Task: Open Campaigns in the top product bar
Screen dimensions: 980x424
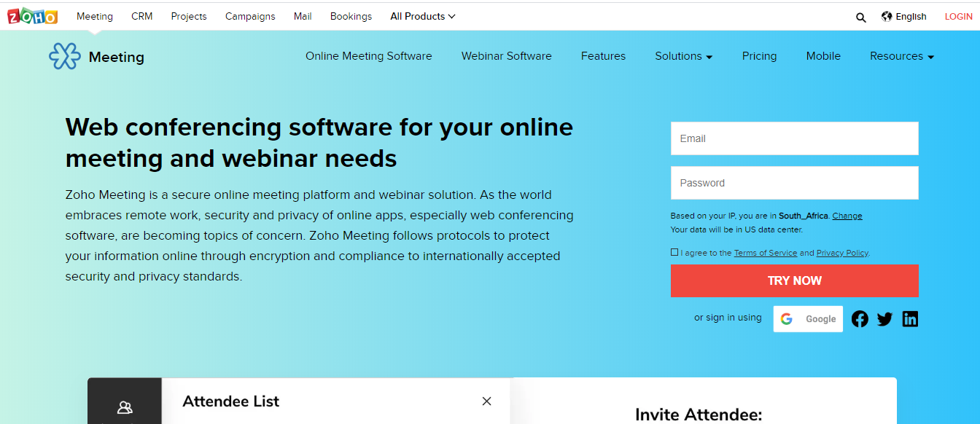Action: click(250, 16)
